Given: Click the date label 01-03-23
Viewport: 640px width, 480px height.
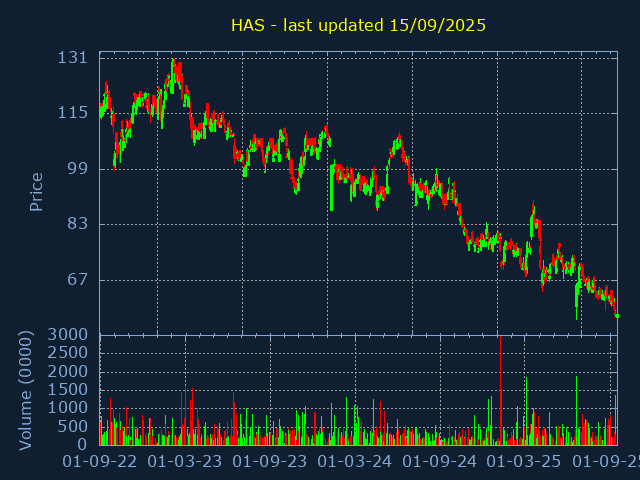Looking at the screenshot, I should pyautogui.click(x=184, y=462).
